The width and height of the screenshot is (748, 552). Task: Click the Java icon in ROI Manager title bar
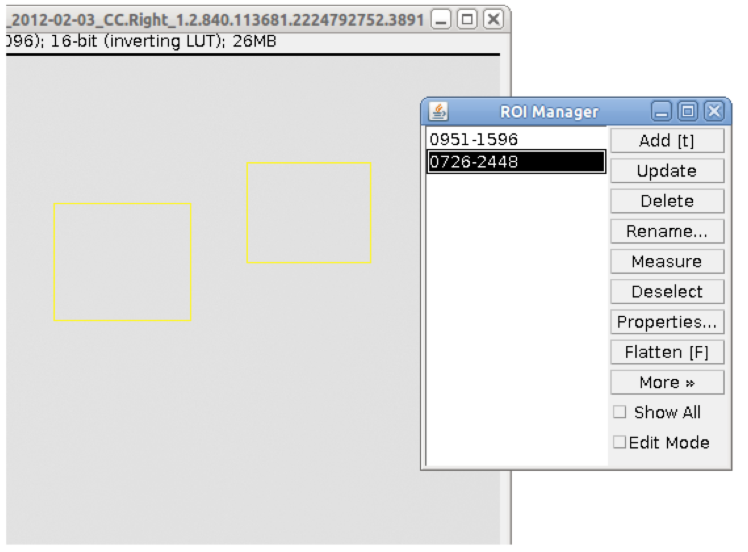tap(437, 112)
